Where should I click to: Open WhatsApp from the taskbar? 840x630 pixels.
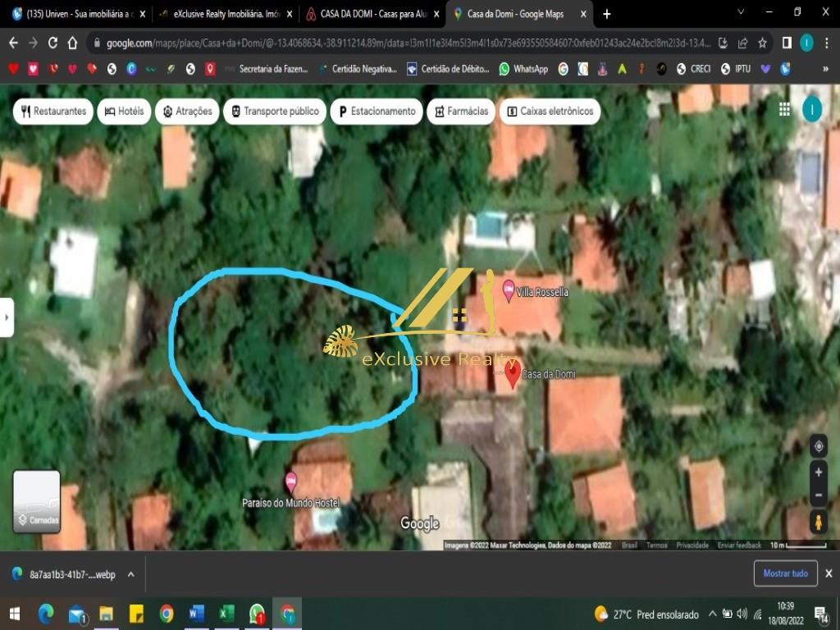257,614
